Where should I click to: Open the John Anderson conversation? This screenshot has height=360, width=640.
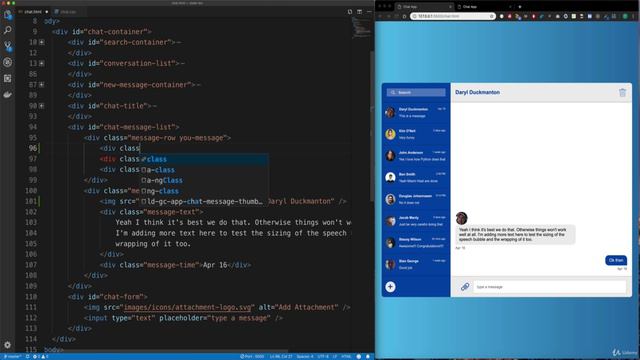tap(416, 156)
